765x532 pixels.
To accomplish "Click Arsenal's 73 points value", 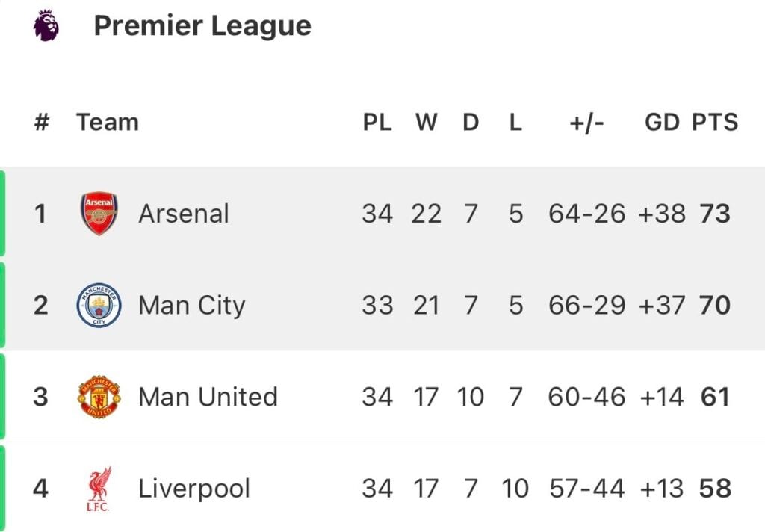I will click(715, 214).
